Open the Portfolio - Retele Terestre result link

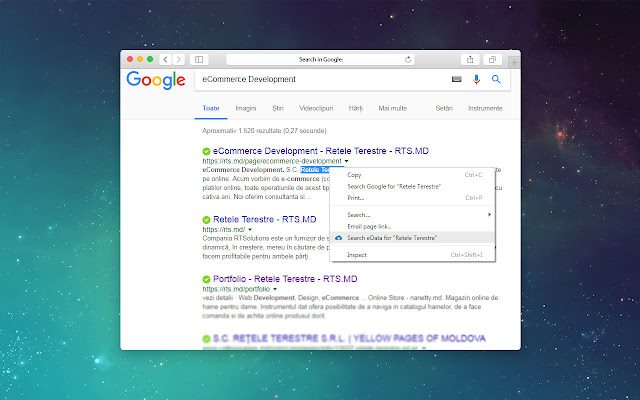(286, 279)
